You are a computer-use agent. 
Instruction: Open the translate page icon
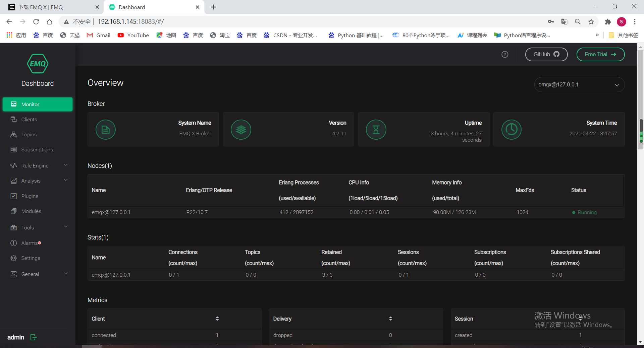pos(564,22)
